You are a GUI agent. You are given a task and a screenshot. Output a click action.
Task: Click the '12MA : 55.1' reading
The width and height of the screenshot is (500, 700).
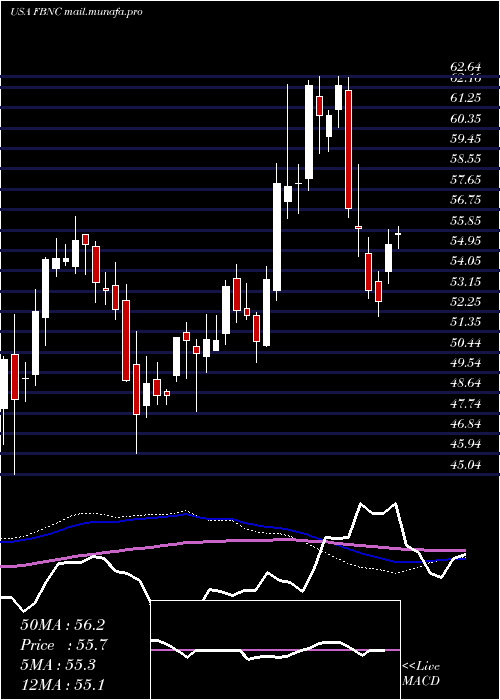[62, 684]
